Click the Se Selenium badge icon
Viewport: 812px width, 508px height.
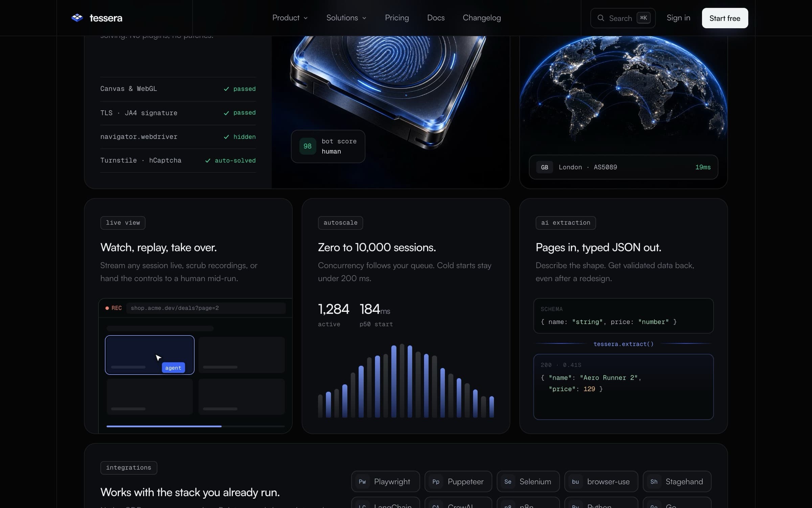pyautogui.click(x=508, y=482)
